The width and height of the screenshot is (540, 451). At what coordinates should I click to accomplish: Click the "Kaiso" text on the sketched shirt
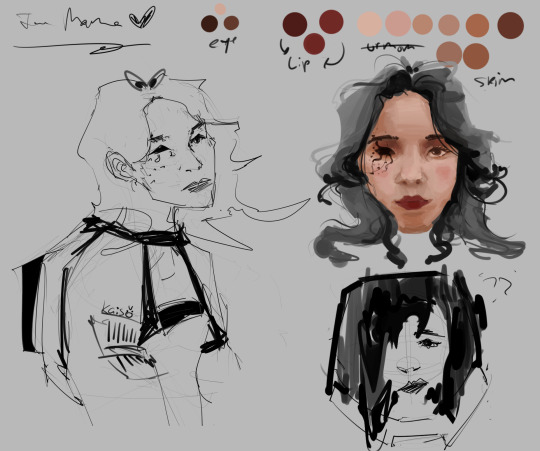pyautogui.click(x=117, y=310)
